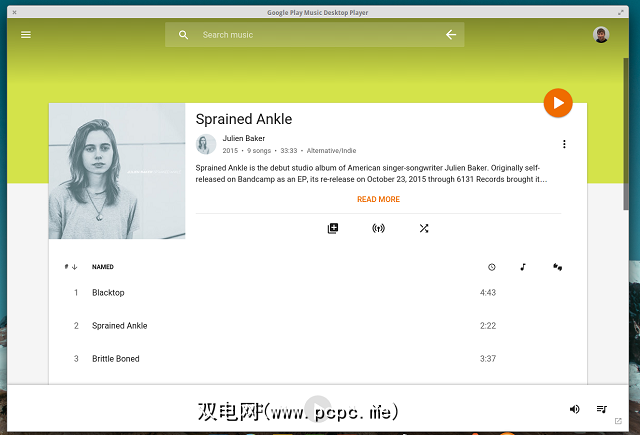Play the album with orange play button
The height and width of the screenshot is (435, 640).
click(x=558, y=103)
